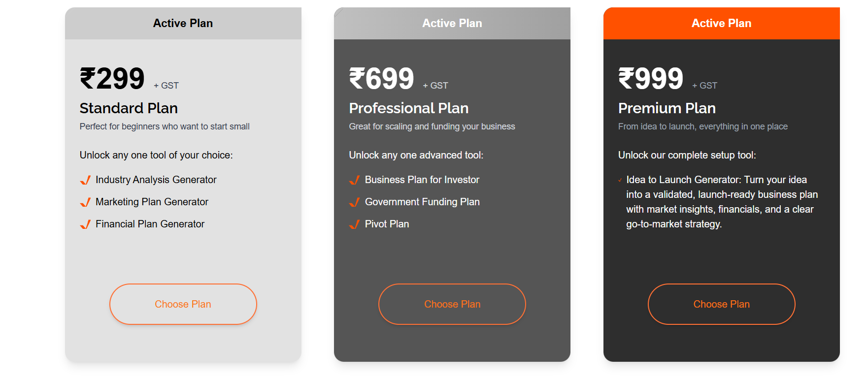The width and height of the screenshot is (868, 378).
Task: Click the checkmark beside Financial Plan Generator
Action: pyautogui.click(x=85, y=225)
